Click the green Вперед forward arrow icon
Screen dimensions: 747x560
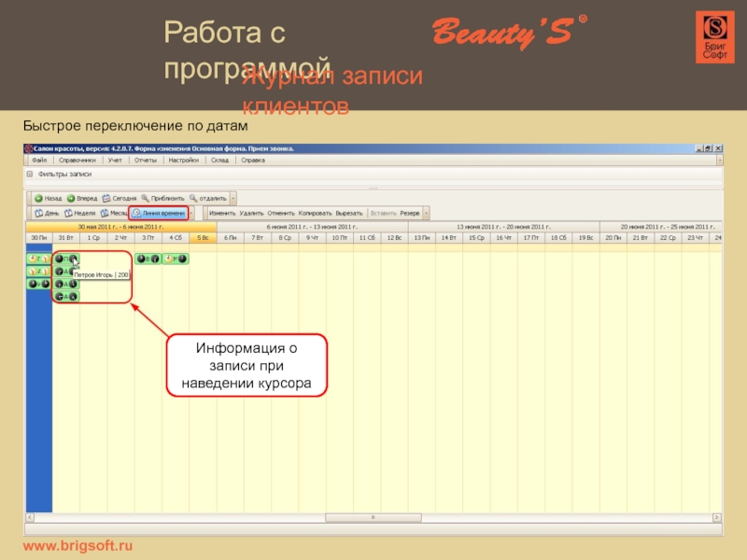point(71,198)
